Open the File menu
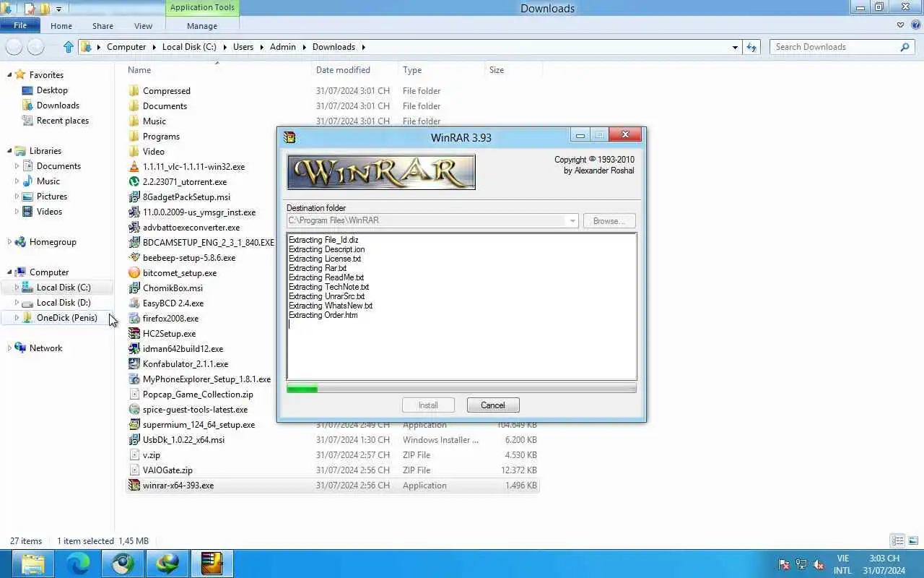The height and width of the screenshot is (578, 924). (20, 25)
